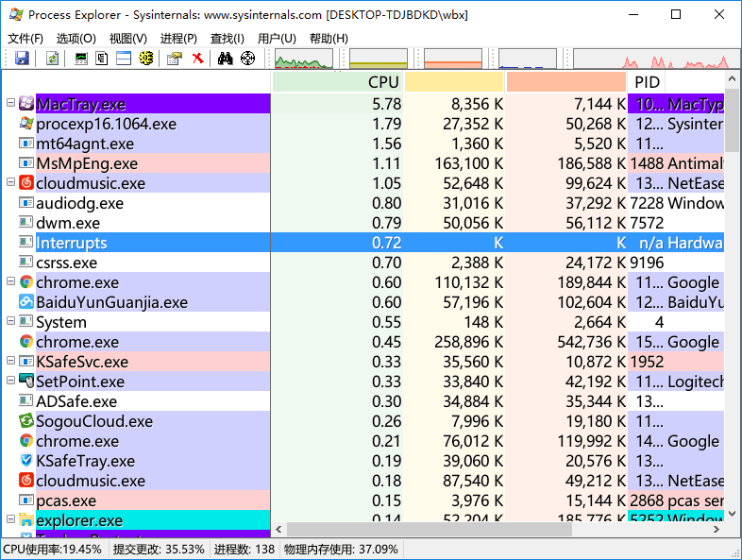Image resolution: width=742 pixels, height=560 pixels.
Task: Open the 文件(F) menu
Action: coord(25,39)
